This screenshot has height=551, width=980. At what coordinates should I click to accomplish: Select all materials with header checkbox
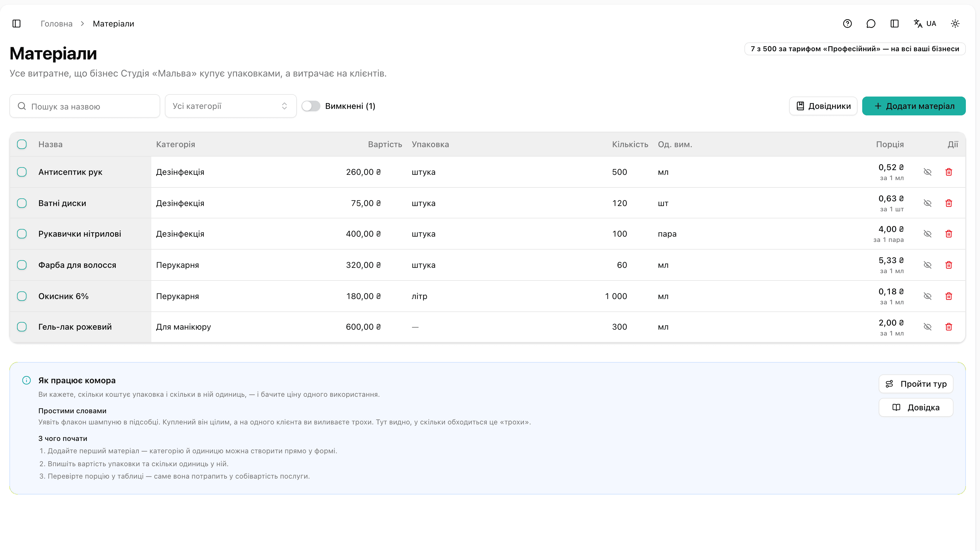[x=22, y=145]
